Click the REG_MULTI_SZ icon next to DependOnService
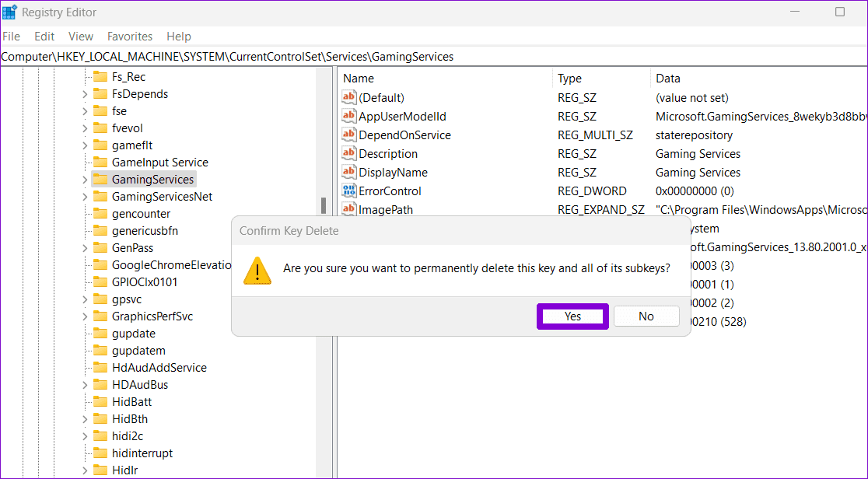This screenshot has width=868, height=479. tap(348, 135)
